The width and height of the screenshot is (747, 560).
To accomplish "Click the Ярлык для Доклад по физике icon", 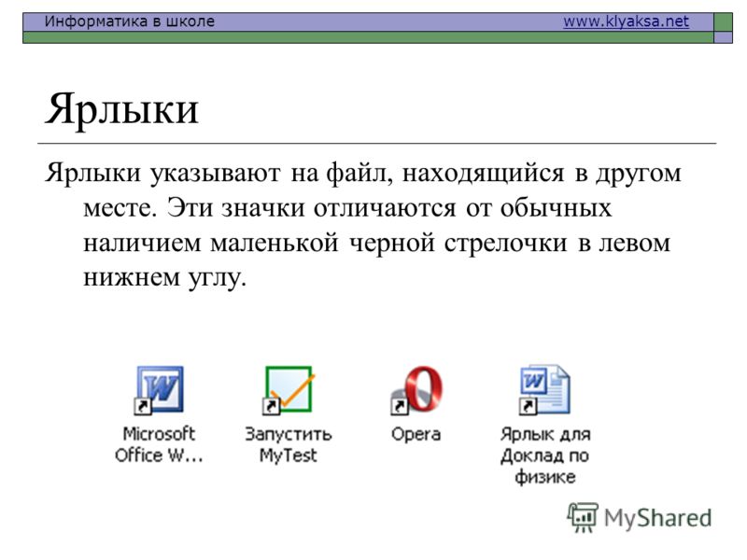I will (x=544, y=390).
